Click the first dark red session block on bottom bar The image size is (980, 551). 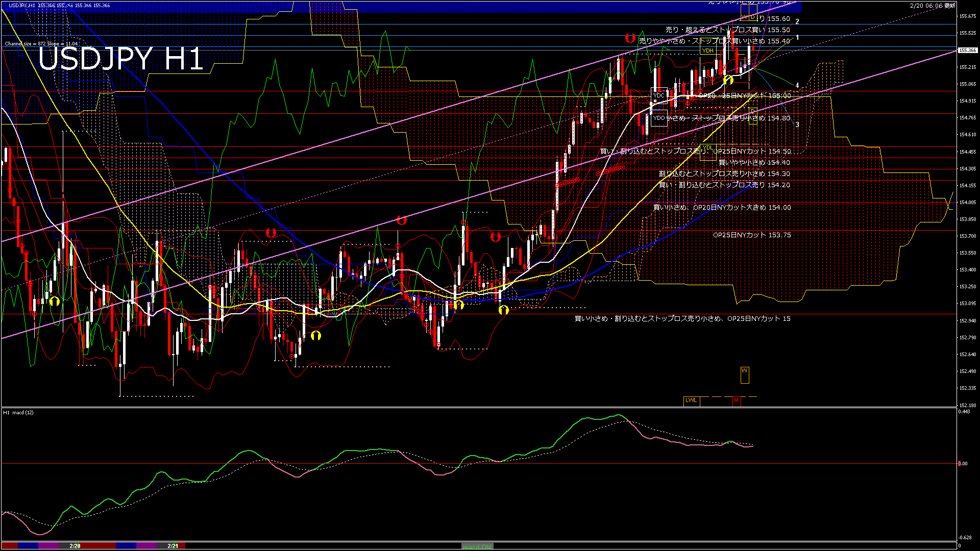point(10,546)
